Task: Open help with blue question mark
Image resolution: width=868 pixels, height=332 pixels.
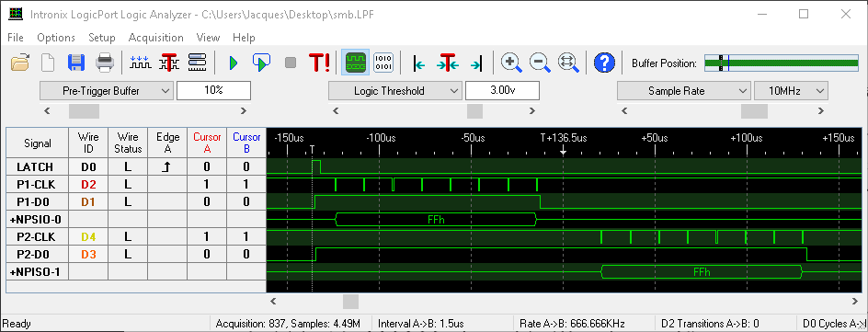Action: 604,63
